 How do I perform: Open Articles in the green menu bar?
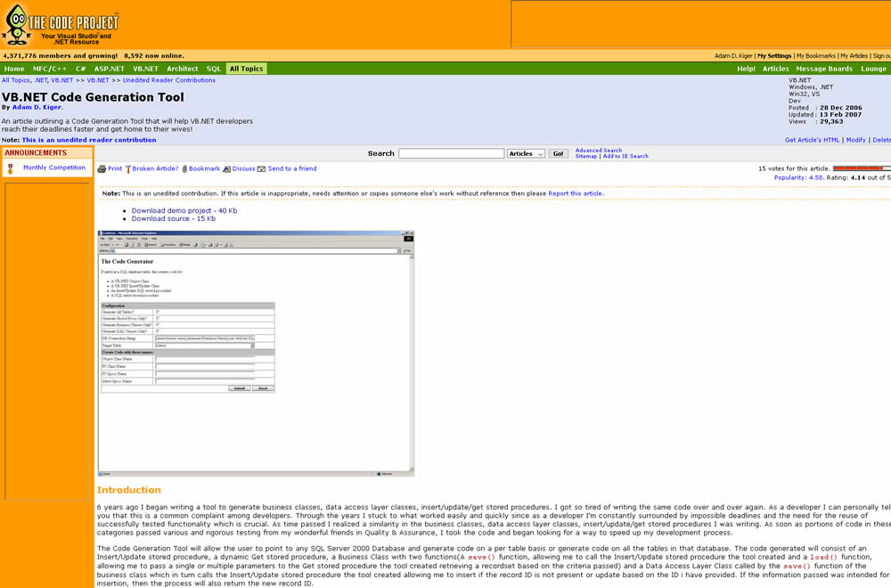(776, 69)
